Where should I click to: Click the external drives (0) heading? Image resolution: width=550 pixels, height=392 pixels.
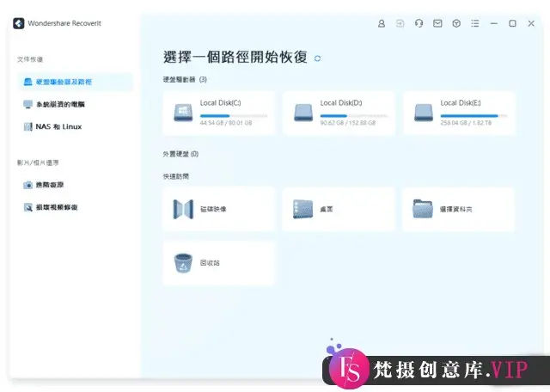(x=180, y=154)
